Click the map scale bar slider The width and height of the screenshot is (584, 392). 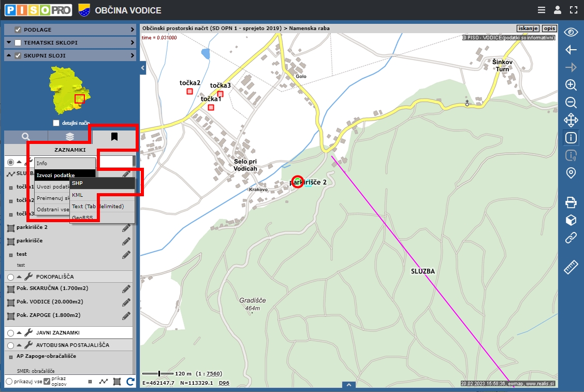[159, 373]
